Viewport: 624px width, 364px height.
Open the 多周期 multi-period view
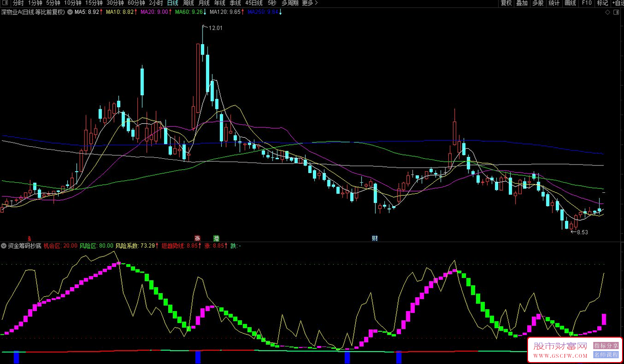point(290,3)
